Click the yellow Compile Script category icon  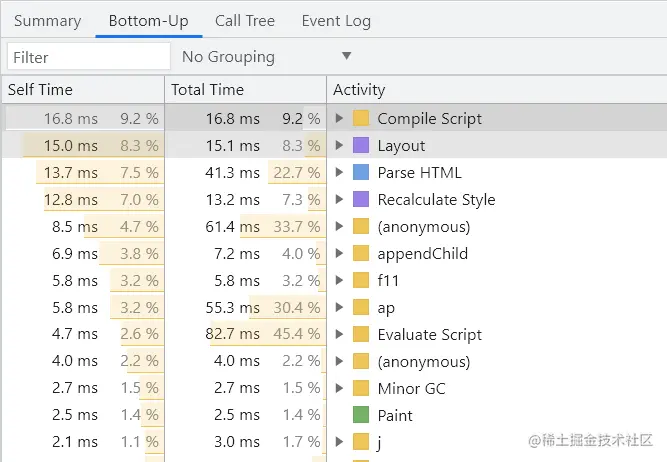[361, 119]
